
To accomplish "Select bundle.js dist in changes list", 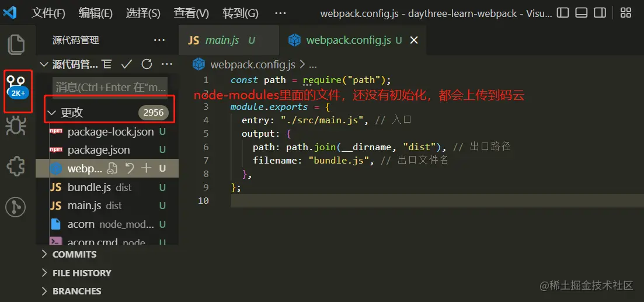I will pyautogui.click(x=107, y=188).
